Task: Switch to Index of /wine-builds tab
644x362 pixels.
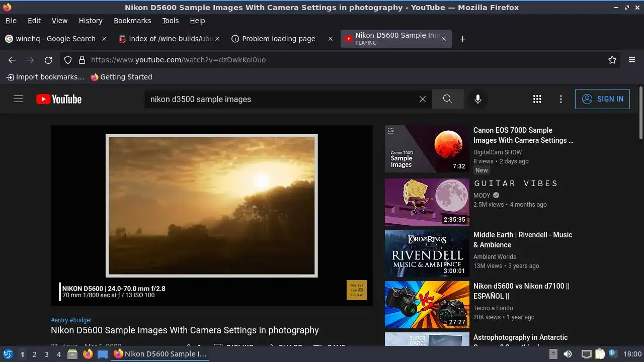Action: [169, 39]
